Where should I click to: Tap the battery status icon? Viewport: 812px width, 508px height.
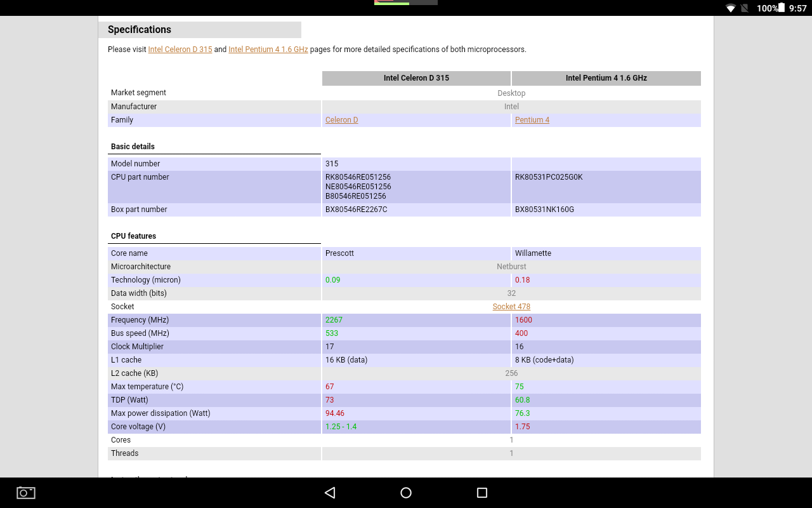(x=782, y=8)
